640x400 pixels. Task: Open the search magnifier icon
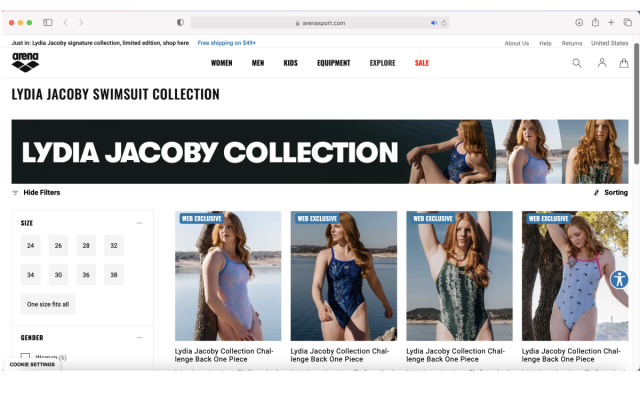click(x=577, y=63)
